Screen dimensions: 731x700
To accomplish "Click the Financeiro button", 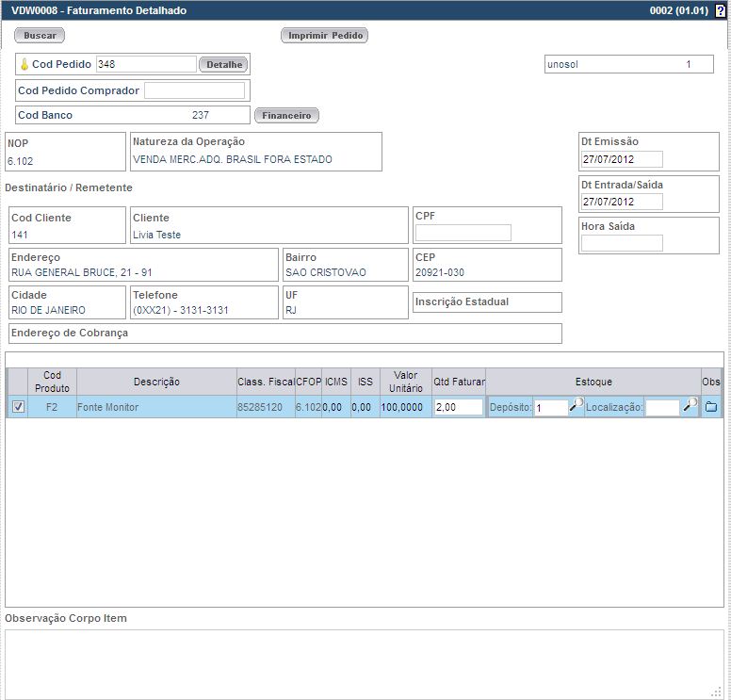I will 286,116.
